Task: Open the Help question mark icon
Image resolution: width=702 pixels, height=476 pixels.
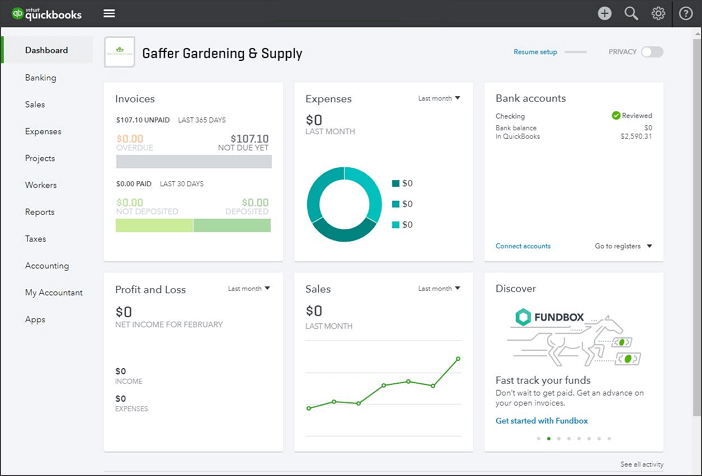Action: point(685,13)
